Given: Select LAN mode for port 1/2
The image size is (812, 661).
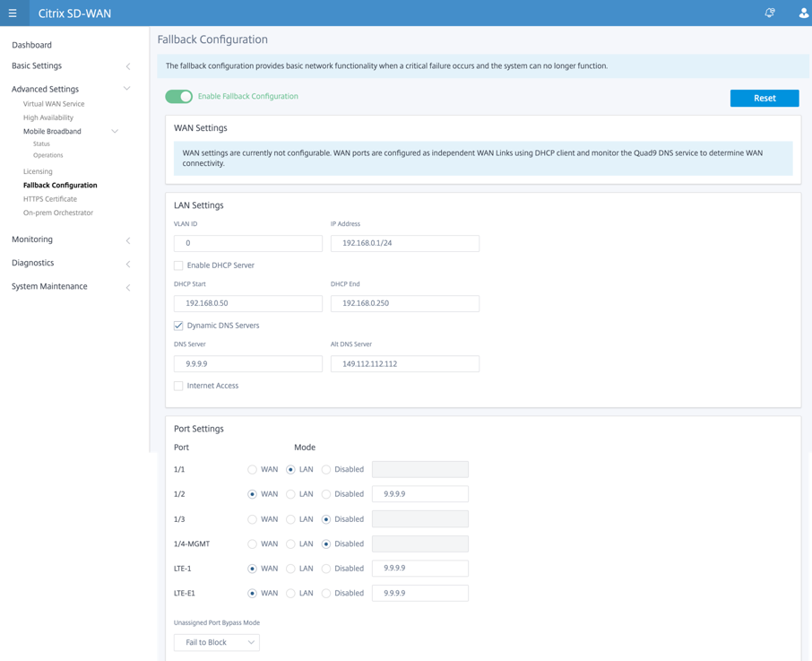Looking at the screenshot, I should coord(290,494).
